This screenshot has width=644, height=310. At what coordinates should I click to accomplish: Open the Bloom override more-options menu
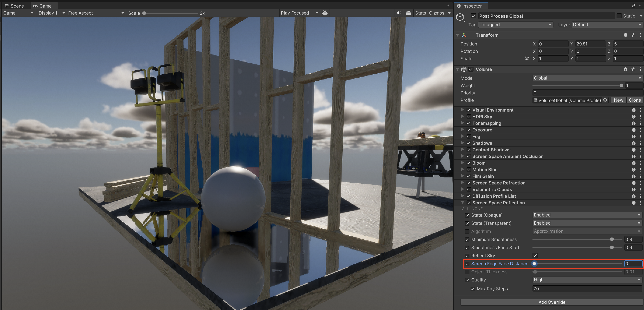[640, 163]
